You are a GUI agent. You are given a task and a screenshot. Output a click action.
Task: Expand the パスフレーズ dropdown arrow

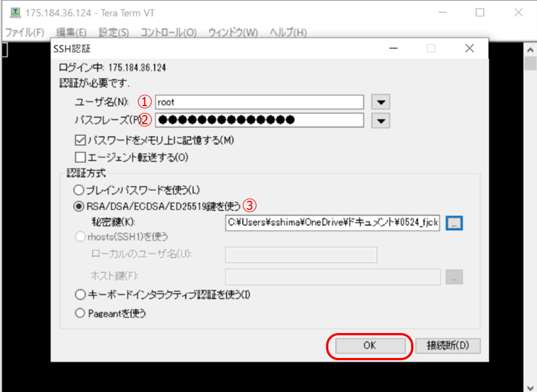[x=381, y=121]
